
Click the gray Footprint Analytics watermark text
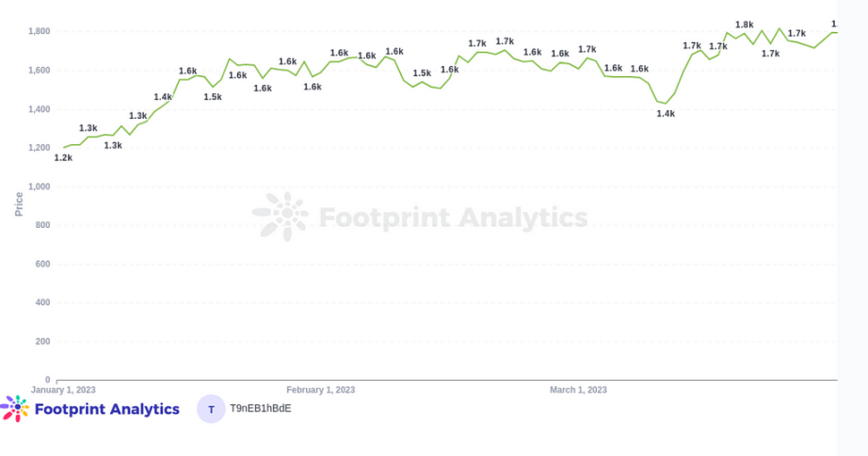point(453,219)
